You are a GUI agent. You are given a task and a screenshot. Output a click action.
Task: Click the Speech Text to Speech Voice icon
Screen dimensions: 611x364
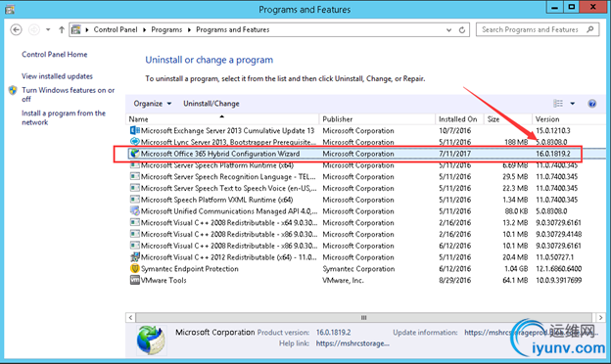[134, 188]
